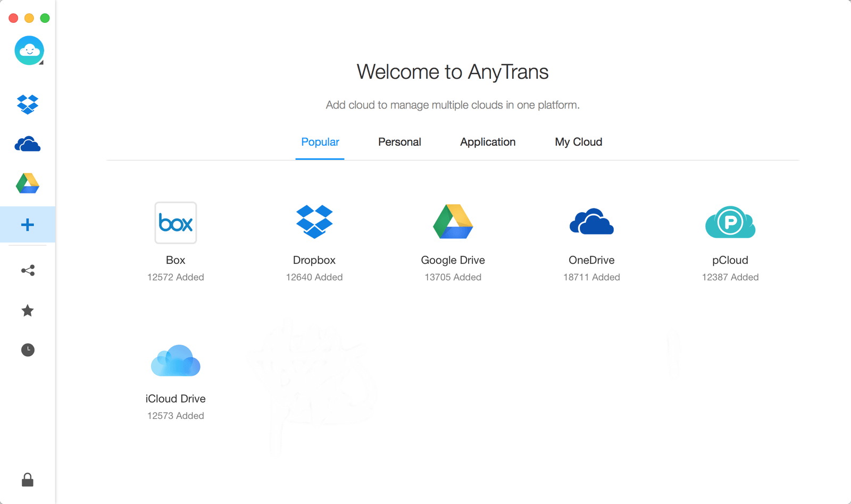This screenshot has width=851, height=504.
Task: Add the Dropbox cloud icon
Action: [x=314, y=221]
